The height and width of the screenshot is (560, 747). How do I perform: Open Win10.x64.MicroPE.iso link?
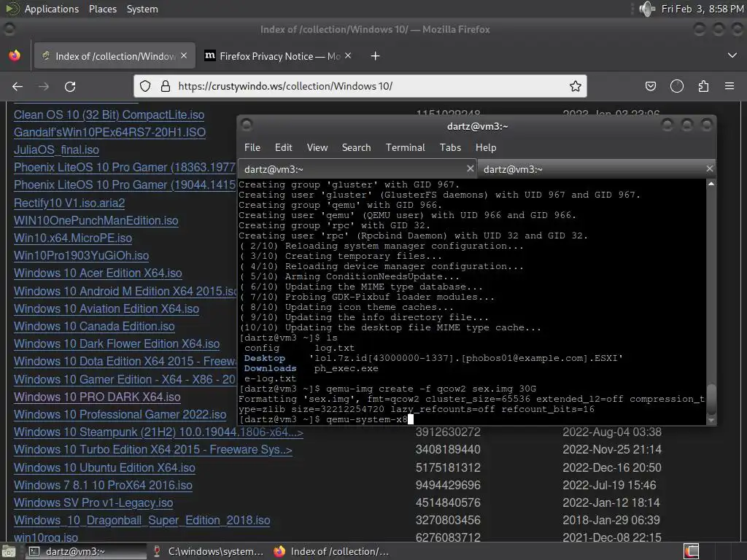[x=73, y=238]
